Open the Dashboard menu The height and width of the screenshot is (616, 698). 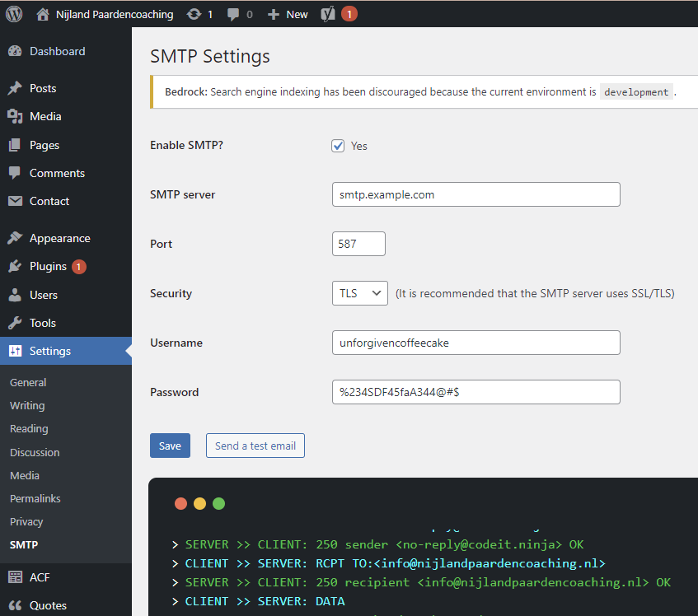(57, 51)
